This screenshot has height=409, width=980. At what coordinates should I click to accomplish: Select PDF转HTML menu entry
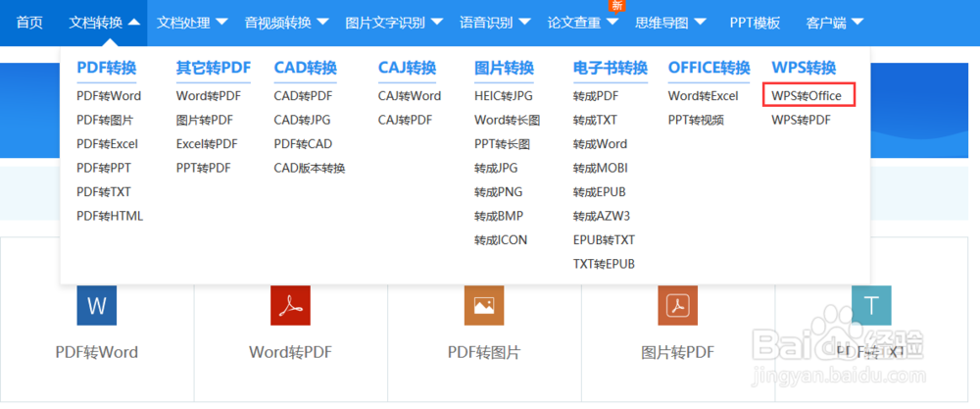110,216
